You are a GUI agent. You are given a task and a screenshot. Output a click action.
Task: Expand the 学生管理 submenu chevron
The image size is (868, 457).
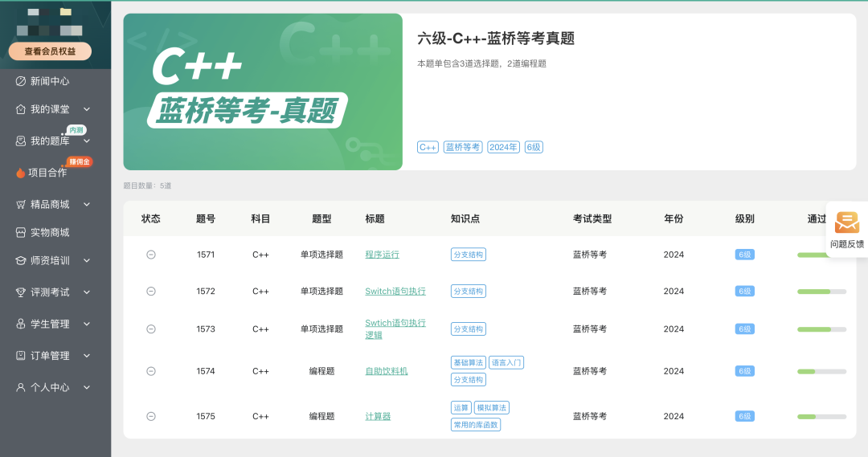[87, 324]
